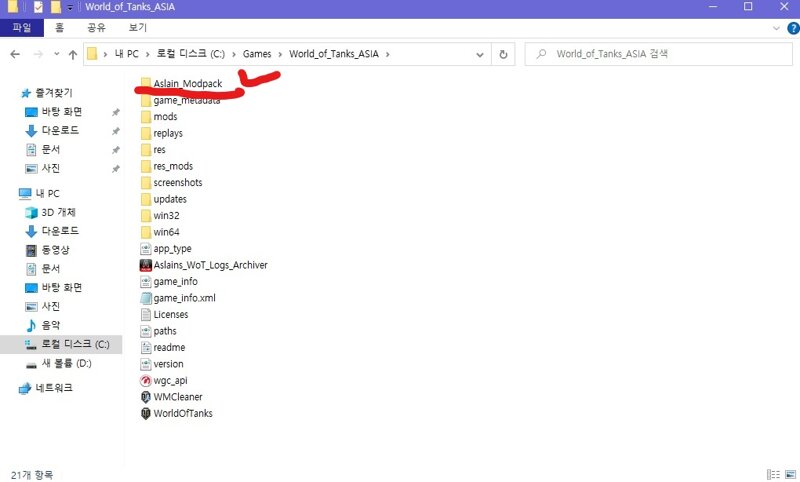Expand the ribbon with the chevron
Image resolution: width=800 pixels, height=482 pixels.
pyautogui.click(x=776, y=28)
